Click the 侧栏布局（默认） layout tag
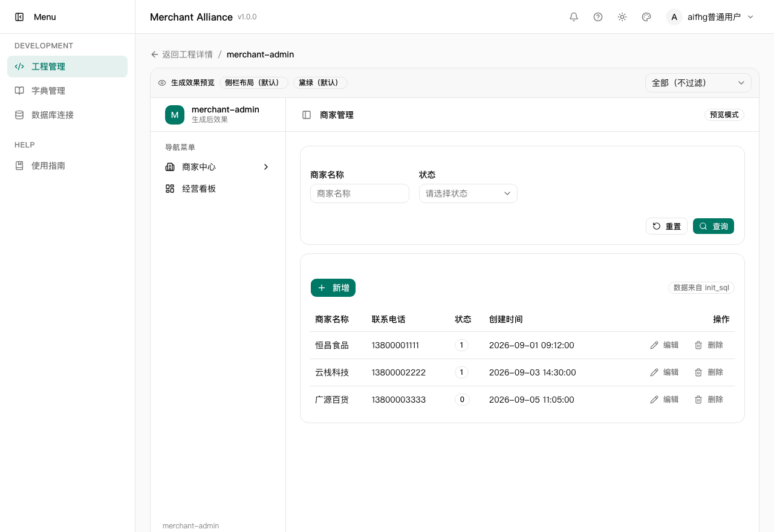The image size is (774, 532). [x=254, y=83]
